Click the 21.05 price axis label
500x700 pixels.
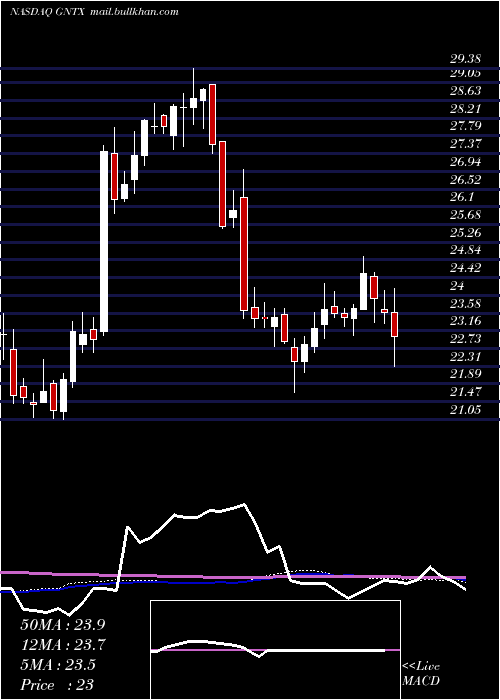pos(465,409)
